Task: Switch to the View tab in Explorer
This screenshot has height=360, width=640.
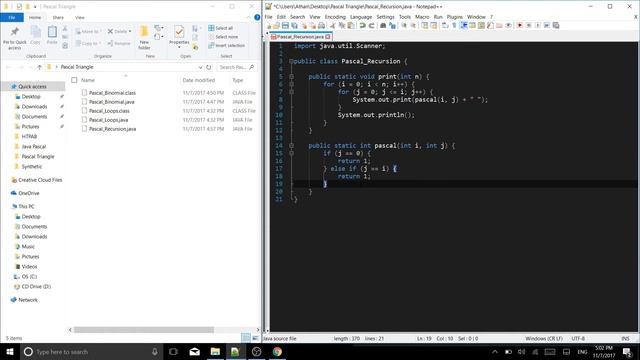Action: 80,18
